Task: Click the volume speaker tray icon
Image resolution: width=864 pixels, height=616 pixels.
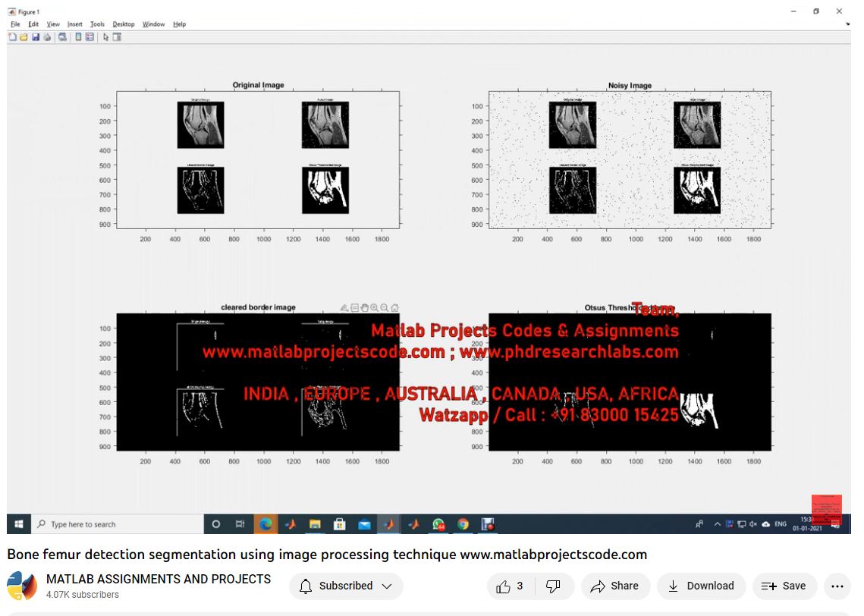Action: 753,524
